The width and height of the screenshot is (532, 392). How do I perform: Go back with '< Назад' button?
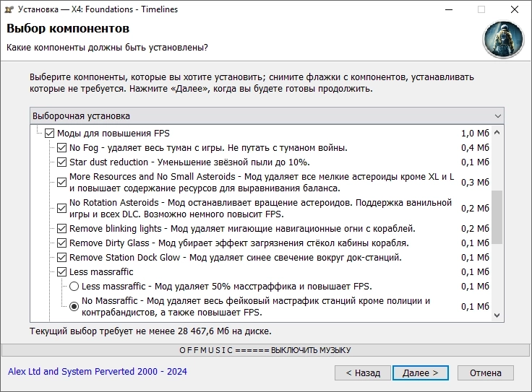(363, 373)
